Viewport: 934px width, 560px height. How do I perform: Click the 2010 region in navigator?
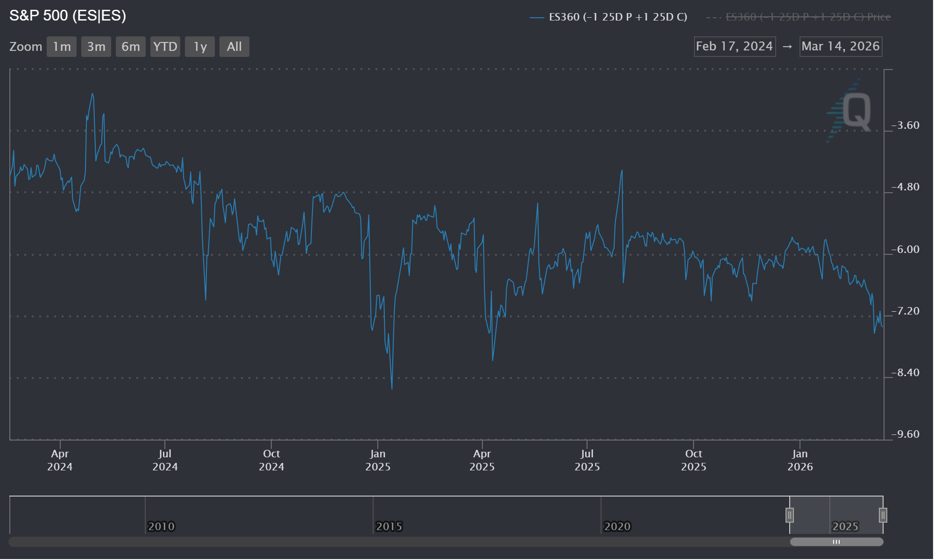point(161,526)
